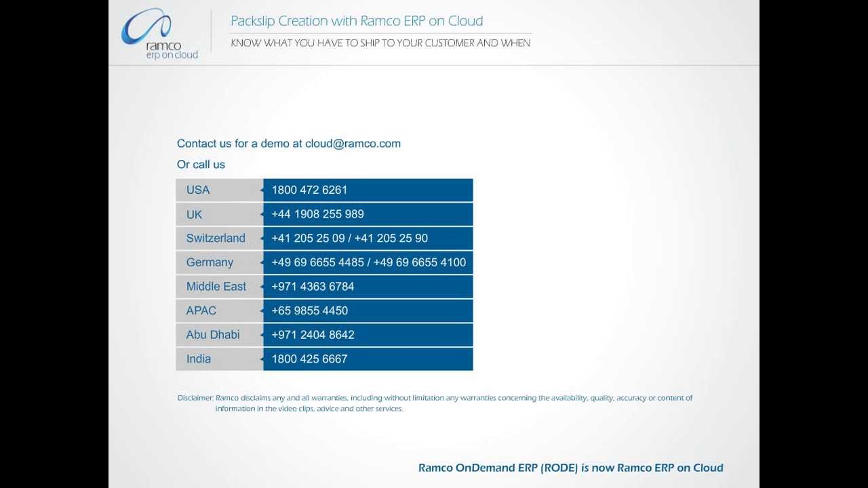Select the Abu Dhabi cell
The image size is (868, 488).
219,335
